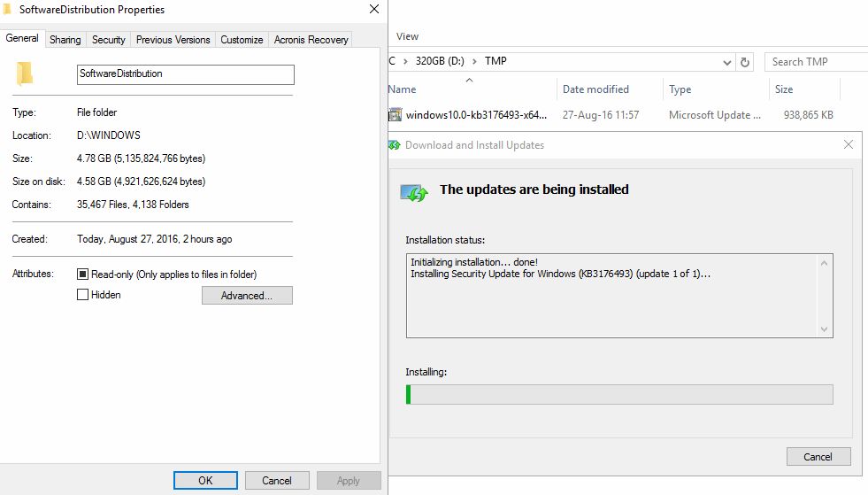The image size is (868, 495).
Task: Click the large SoftwareDistribution folder icon
Action: point(25,73)
